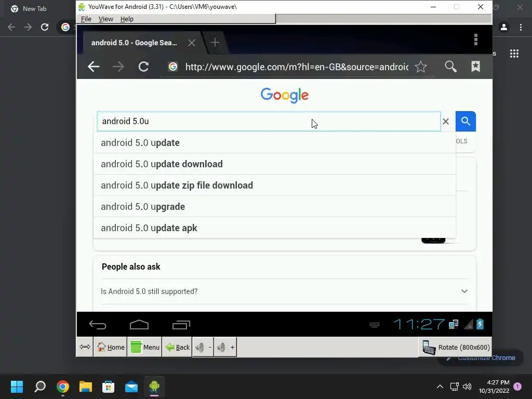Select suggestion android 5.0 upgrade
The width and height of the screenshot is (532, 399).
pos(274,207)
